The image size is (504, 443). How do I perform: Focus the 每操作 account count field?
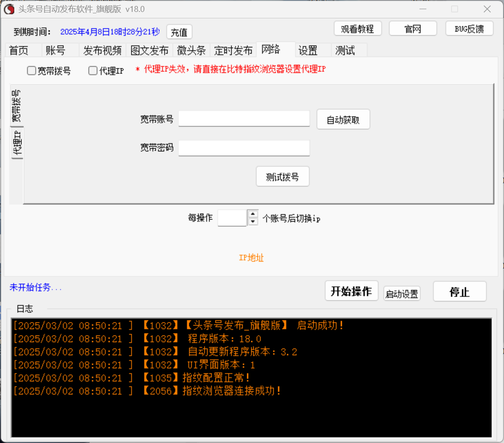[232, 218]
